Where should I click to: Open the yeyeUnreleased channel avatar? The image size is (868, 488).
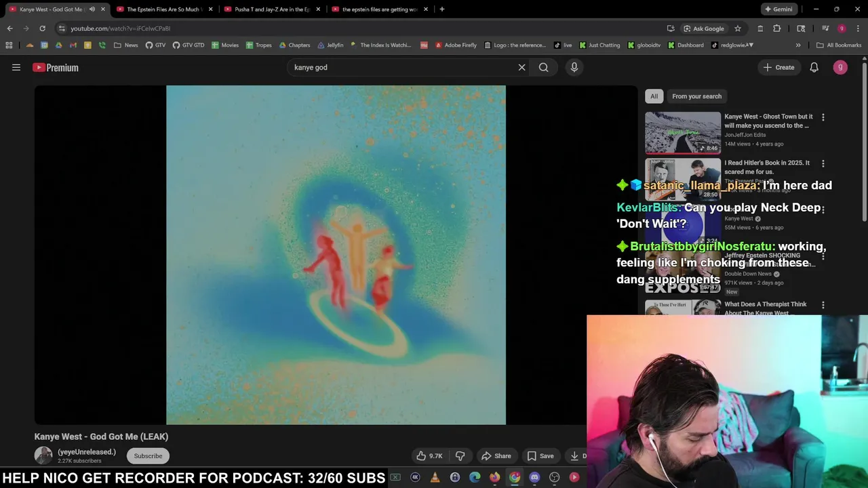coord(43,455)
